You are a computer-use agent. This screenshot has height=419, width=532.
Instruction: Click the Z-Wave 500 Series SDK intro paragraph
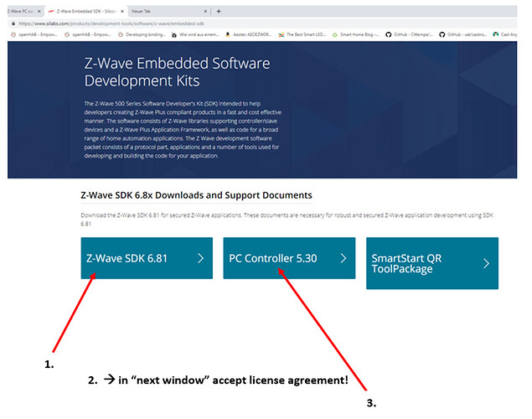[x=183, y=130]
